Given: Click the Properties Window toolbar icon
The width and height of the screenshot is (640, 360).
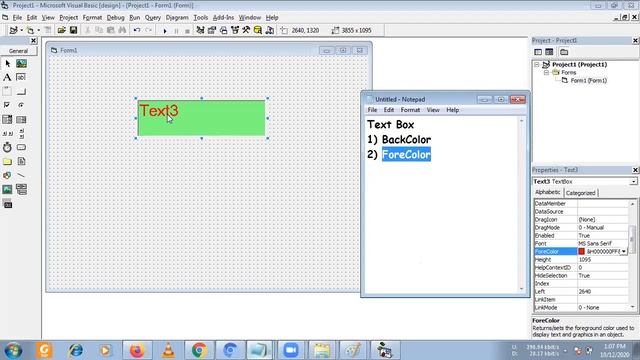Looking at the screenshot, I should tap(212, 30).
